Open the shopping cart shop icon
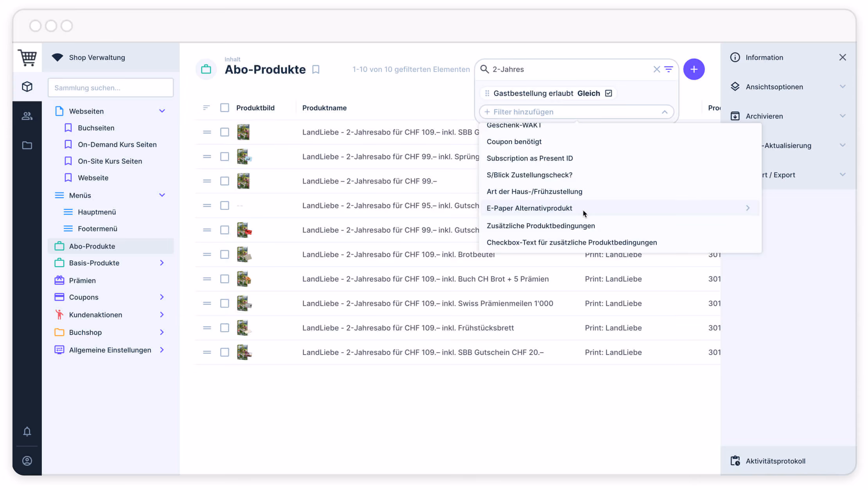The image size is (868, 490). tap(27, 58)
